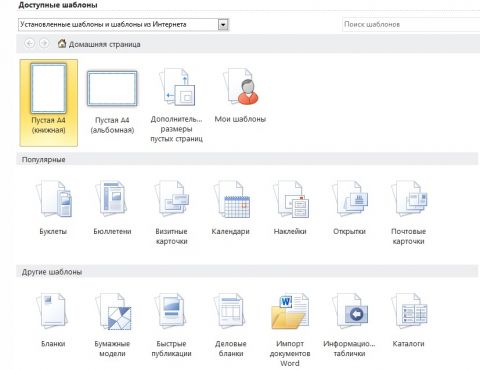
Task: Open the Бюллетени template category
Action: [x=112, y=207]
